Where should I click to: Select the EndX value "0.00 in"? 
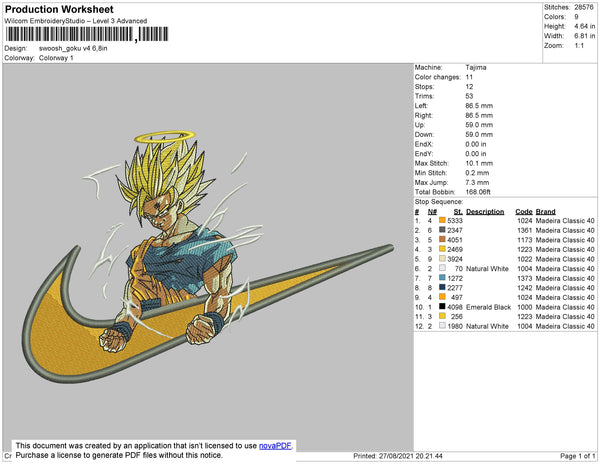coord(476,144)
